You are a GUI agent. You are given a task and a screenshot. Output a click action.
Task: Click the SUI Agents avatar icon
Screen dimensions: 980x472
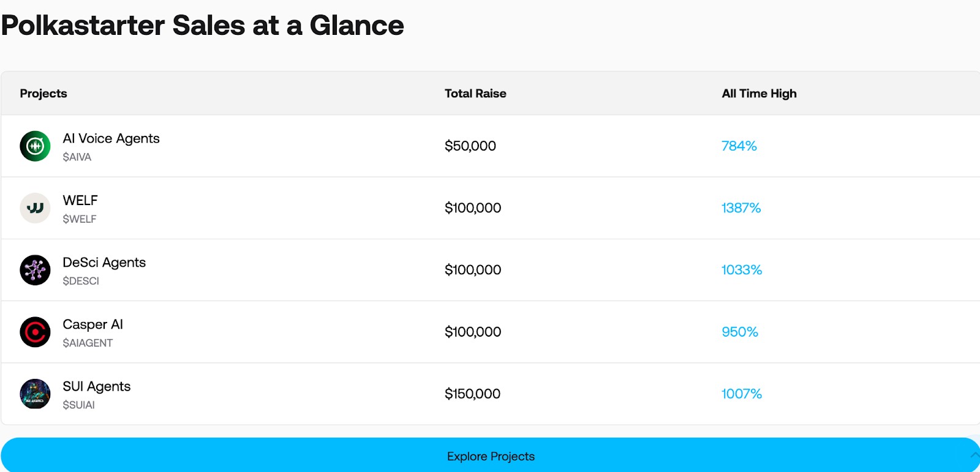35,394
